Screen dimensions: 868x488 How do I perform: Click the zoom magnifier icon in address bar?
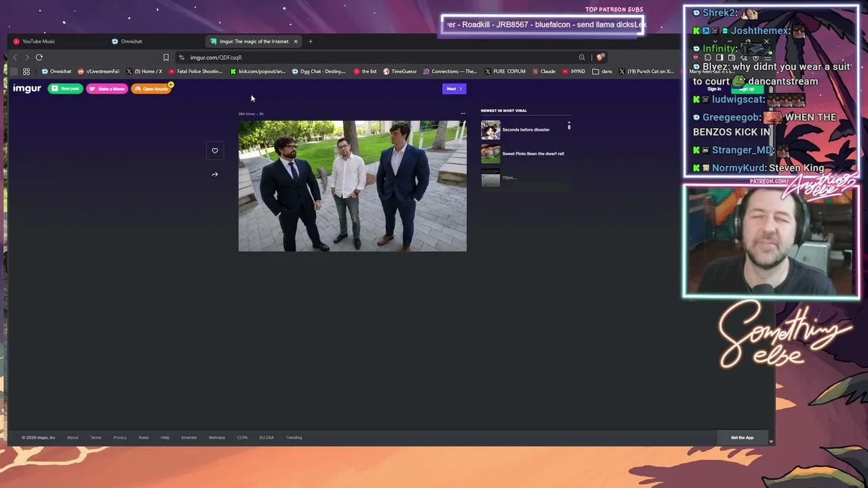582,58
